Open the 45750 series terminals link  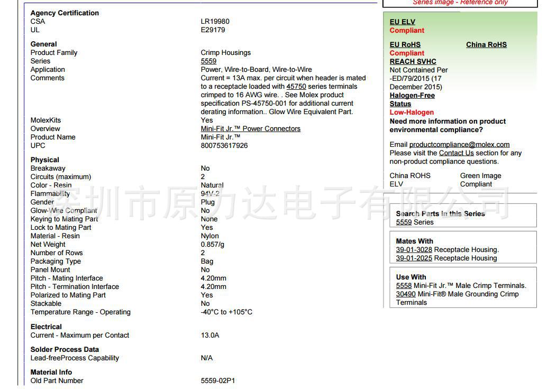pos(296,87)
